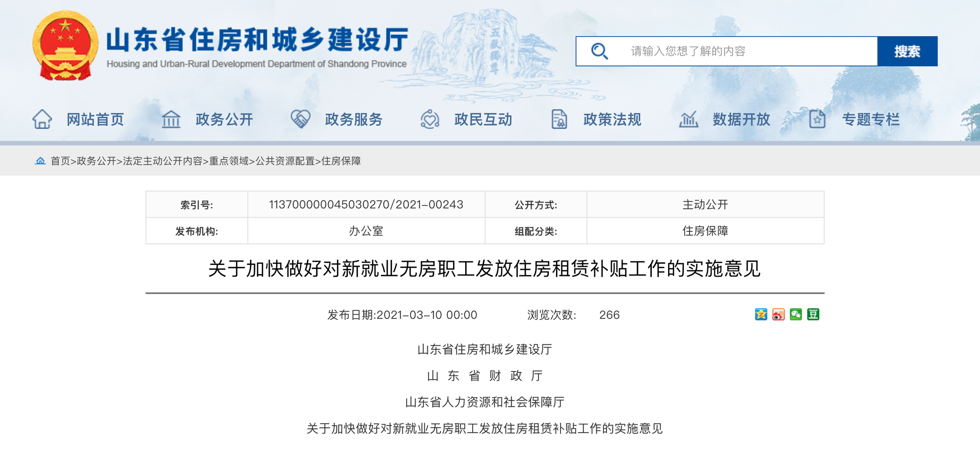
Task: Click the 数据开放 chart icon
Action: pyautogui.click(x=689, y=120)
